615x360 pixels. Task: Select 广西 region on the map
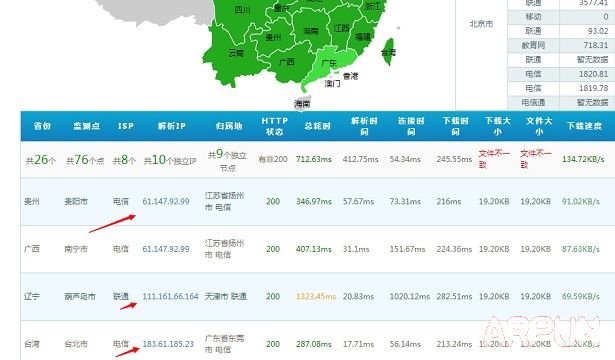pyautogui.click(x=287, y=62)
